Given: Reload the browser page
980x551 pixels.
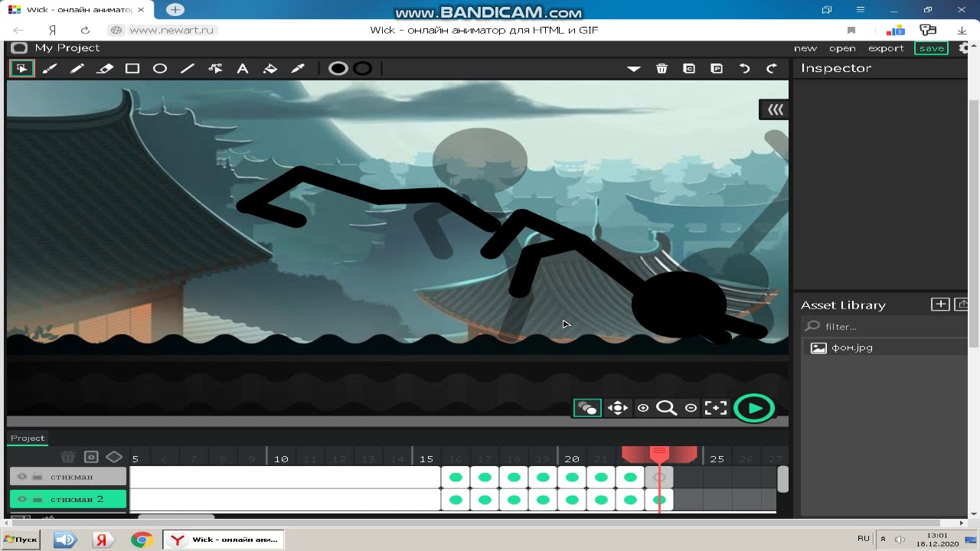Looking at the screenshot, I should point(85,31).
